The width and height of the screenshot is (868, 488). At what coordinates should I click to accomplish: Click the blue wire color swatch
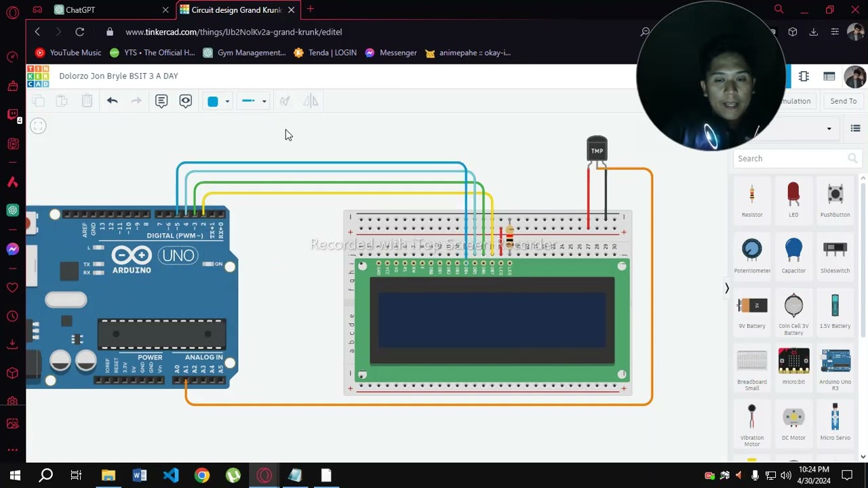pyautogui.click(x=213, y=101)
